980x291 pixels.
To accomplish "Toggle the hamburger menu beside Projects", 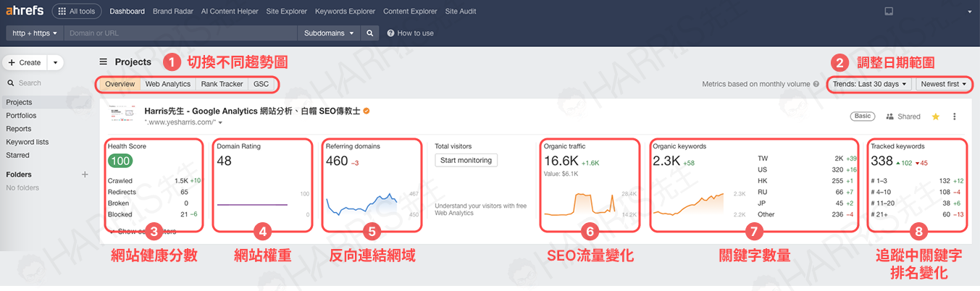I will 104,62.
